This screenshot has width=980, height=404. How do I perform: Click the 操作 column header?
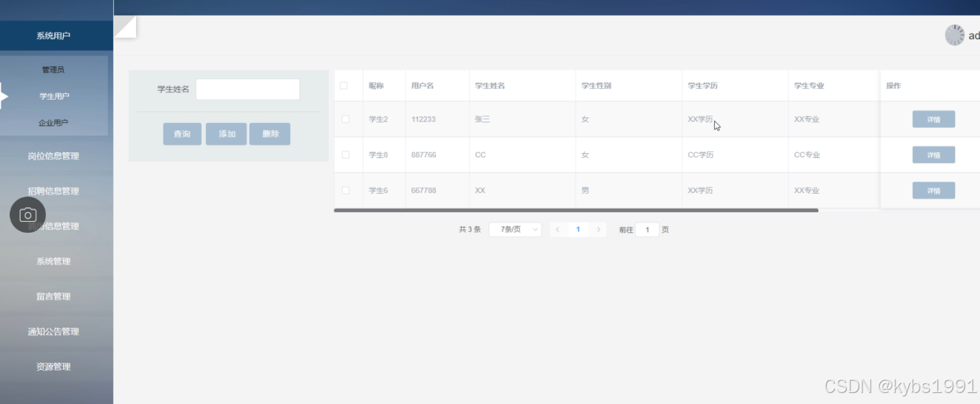(x=893, y=86)
